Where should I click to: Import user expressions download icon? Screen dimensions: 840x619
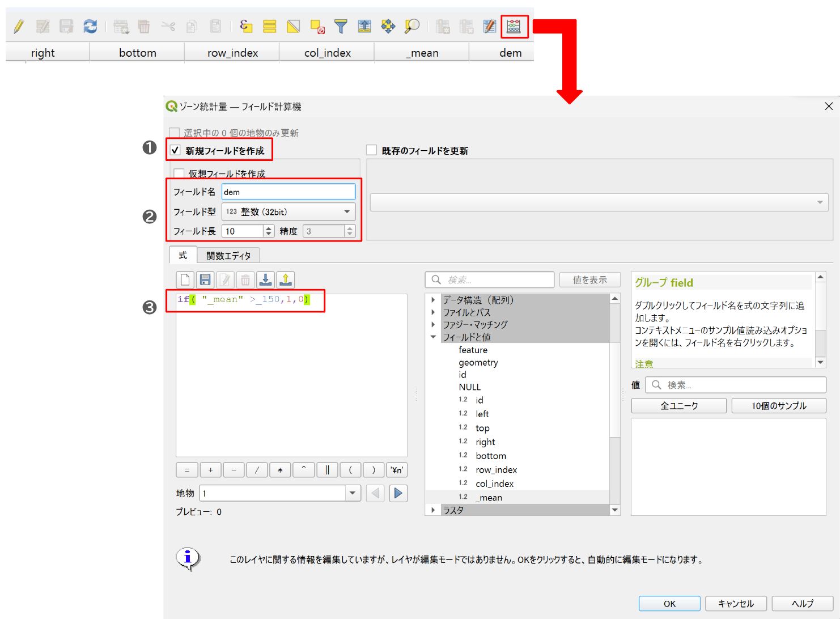pyautogui.click(x=265, y=279)
